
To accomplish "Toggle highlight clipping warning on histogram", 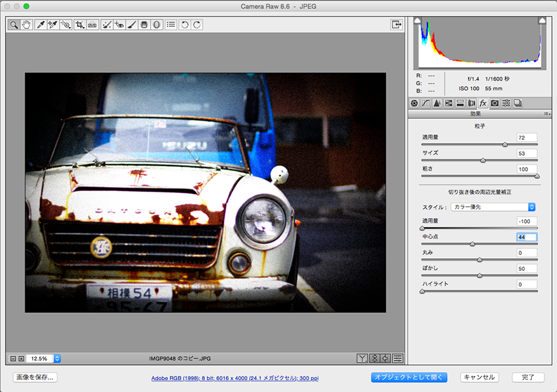I will [x=542, y=21].
